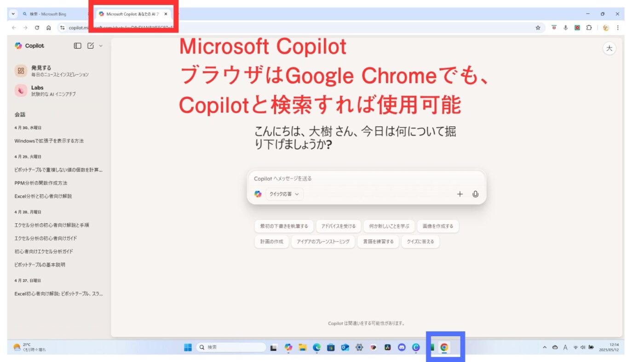The height and width of the screenshot is (362, 644).
Task: Open File Explorer from taskbar
Action: tap(302, 348)
